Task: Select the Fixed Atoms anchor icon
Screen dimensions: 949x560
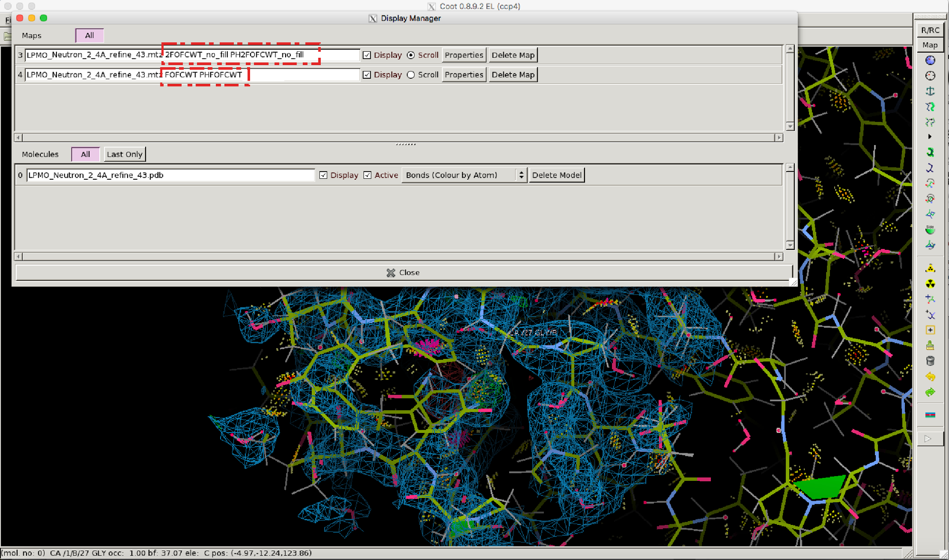Action: pyautogui.click(x=930, y=91)
